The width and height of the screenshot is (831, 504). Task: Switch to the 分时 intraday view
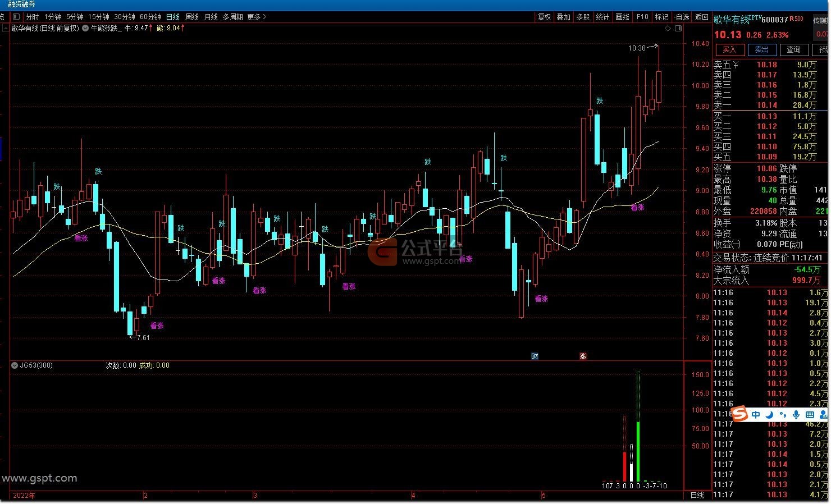pyautogui.click(x=33, y=17)
